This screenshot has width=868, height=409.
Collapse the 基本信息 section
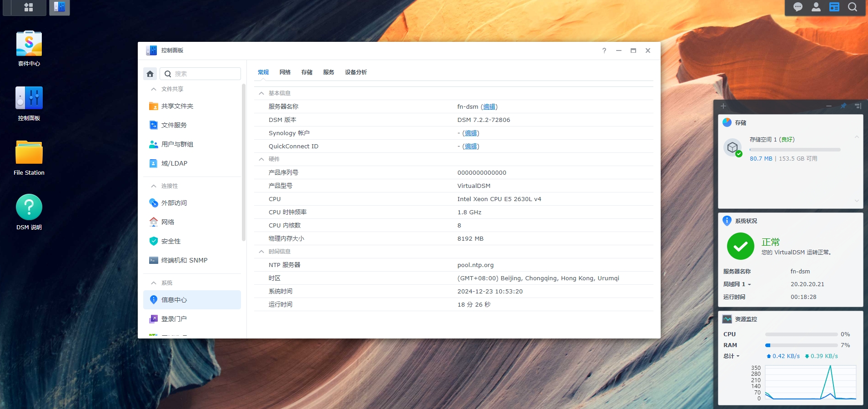[261, 93]
